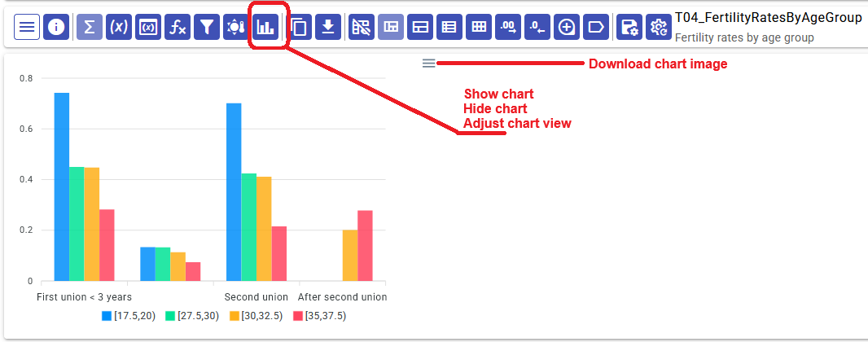This screenshot has height=342, width=868.
Task: Select the blue bar in Second union
Action: [x=234, y=192]
